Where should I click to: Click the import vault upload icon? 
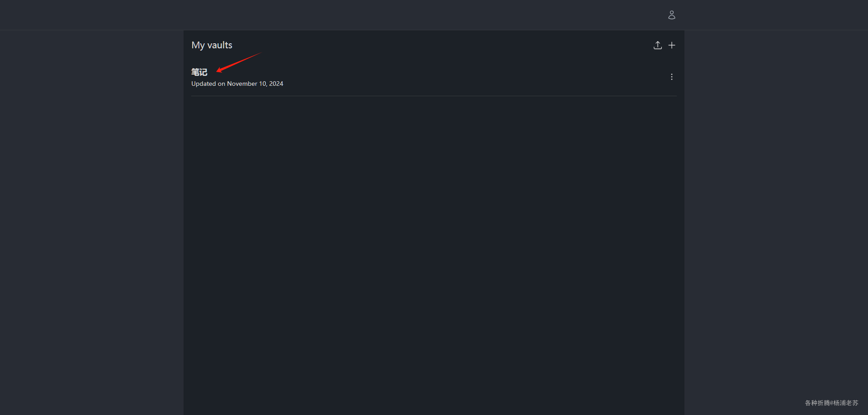(657, 45)
